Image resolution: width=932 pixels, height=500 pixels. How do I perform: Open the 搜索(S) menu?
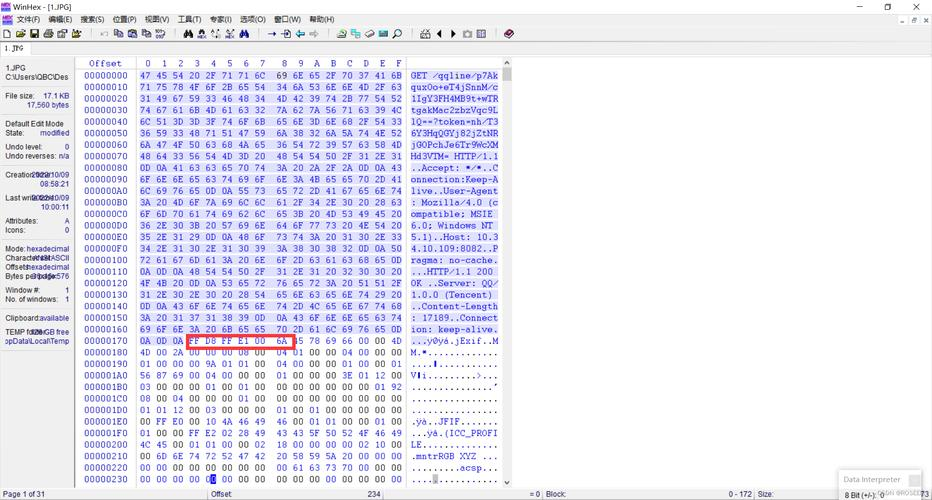tap(92, 20)
